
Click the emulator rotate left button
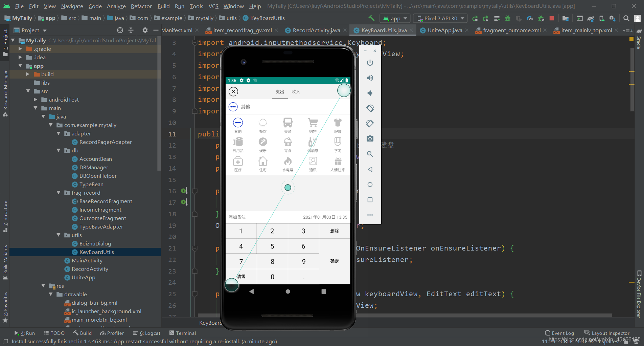[370, 108]
